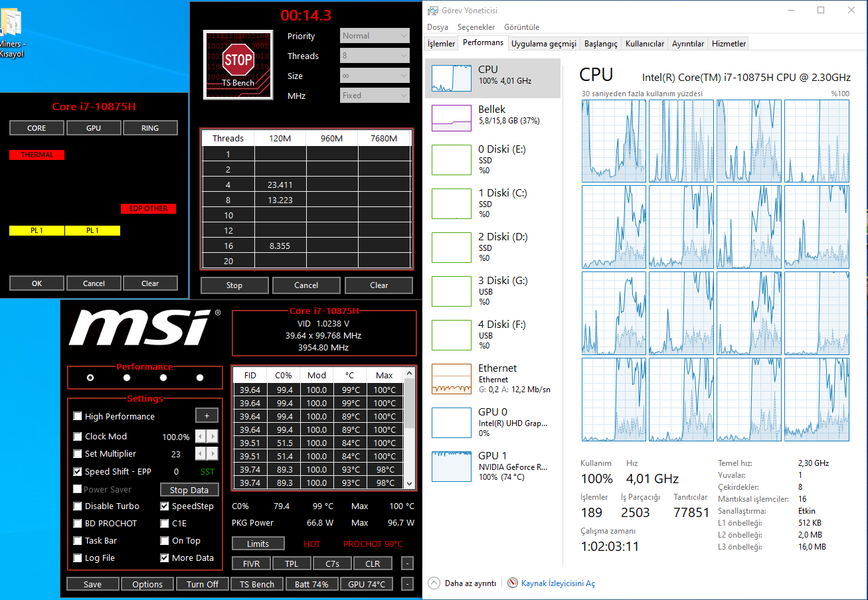Click the Clock Mod increase arrow
The width and height of the screenshot is (868, 600).
213,436
